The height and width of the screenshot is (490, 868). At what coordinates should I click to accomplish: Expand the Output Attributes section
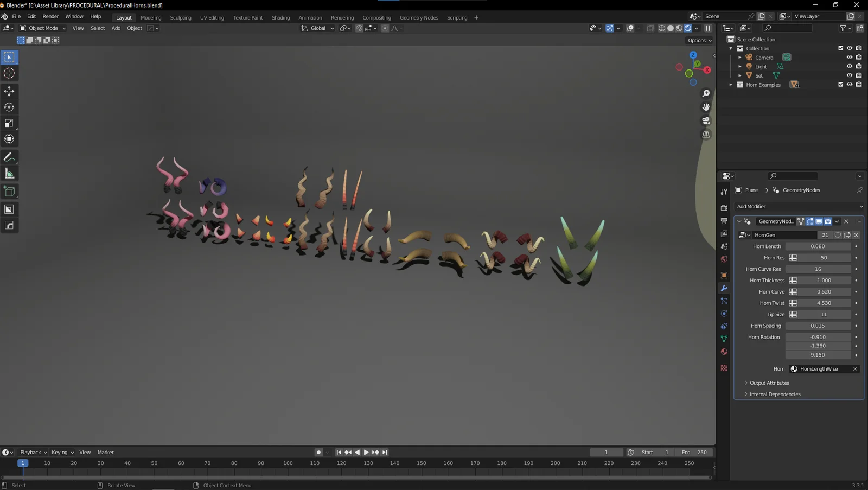pos(767,383)
